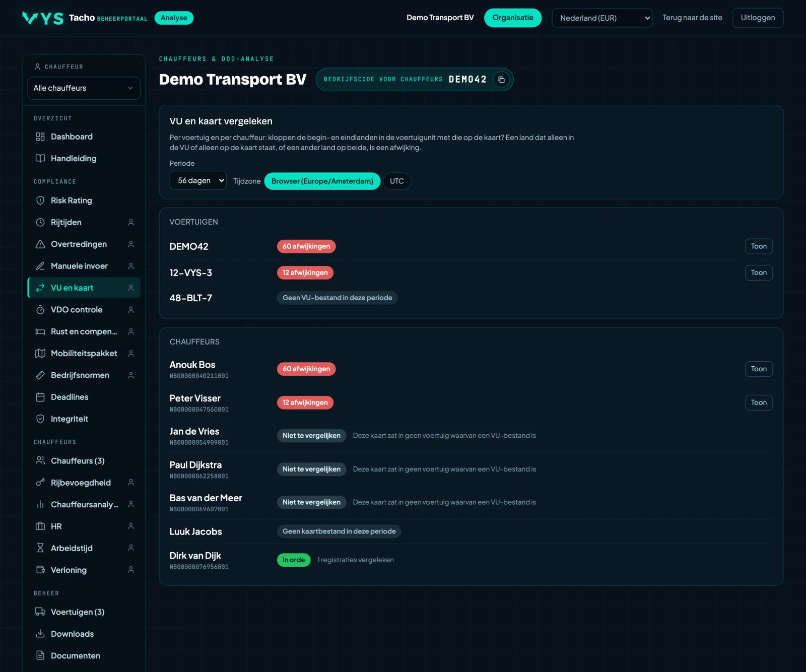Select driver name Luuk Jacobs
The width and height of the screenshot is (806, 672).
[x=195, y=531]
